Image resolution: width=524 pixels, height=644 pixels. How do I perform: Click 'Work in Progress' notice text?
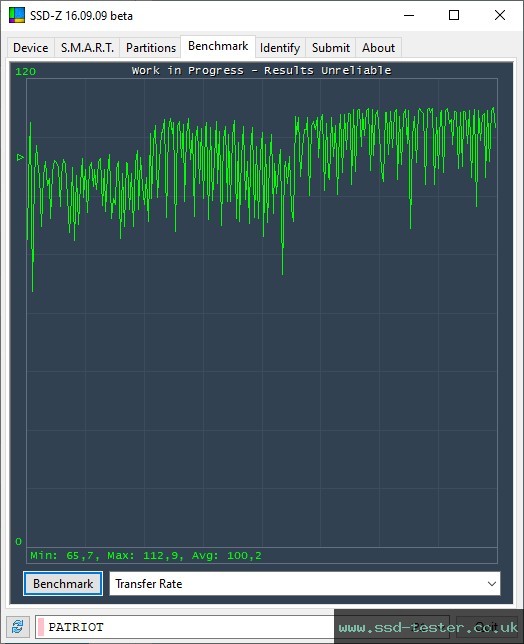pyautogui.click(x=261, y=70)
